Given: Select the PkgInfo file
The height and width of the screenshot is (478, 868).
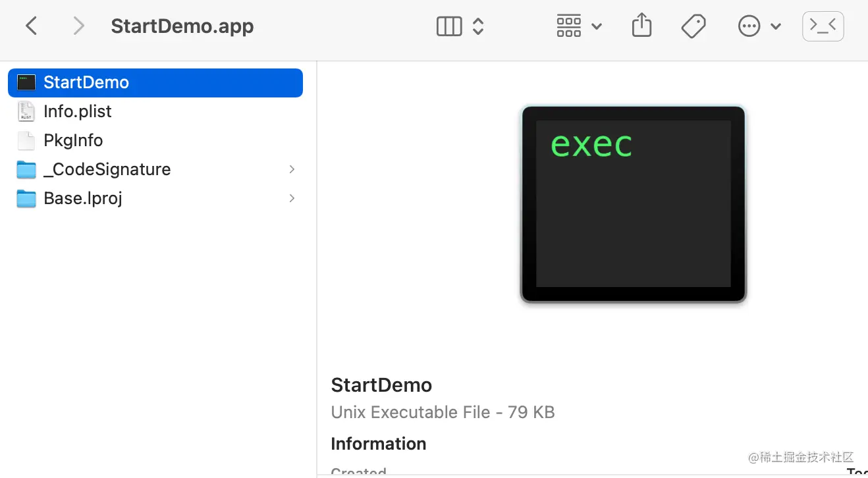Looking at the screenshot, I should pyautogui.click(x=73, y=140).
